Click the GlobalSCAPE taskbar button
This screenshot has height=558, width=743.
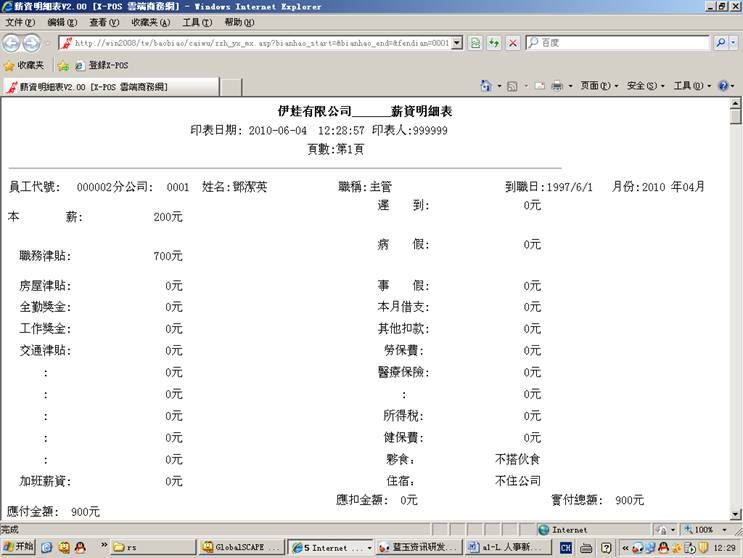coord(239,547)
